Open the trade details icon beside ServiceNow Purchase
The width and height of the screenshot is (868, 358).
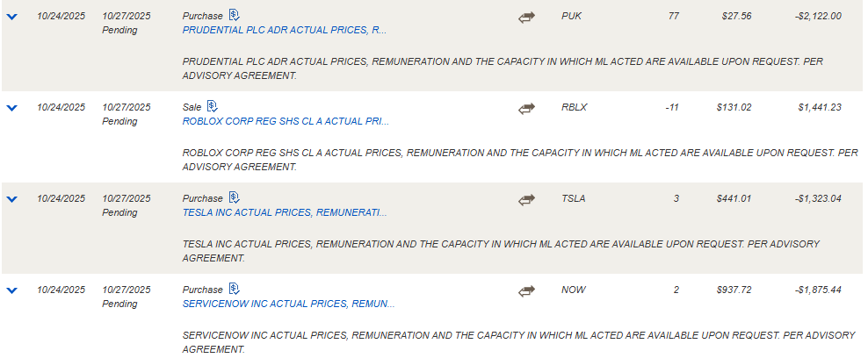[235, 289]
